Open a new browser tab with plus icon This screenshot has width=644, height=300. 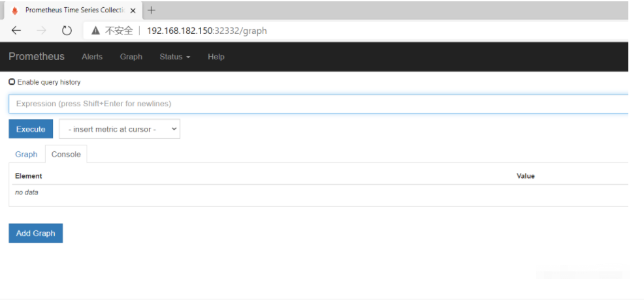tap(152, 10)
